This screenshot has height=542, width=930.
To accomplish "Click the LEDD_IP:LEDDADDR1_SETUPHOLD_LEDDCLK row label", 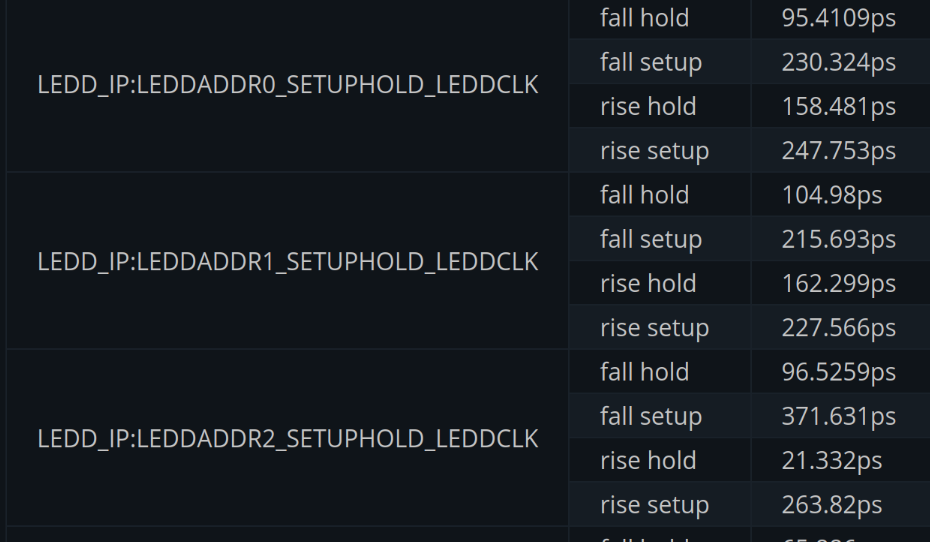I will [288, 262].
